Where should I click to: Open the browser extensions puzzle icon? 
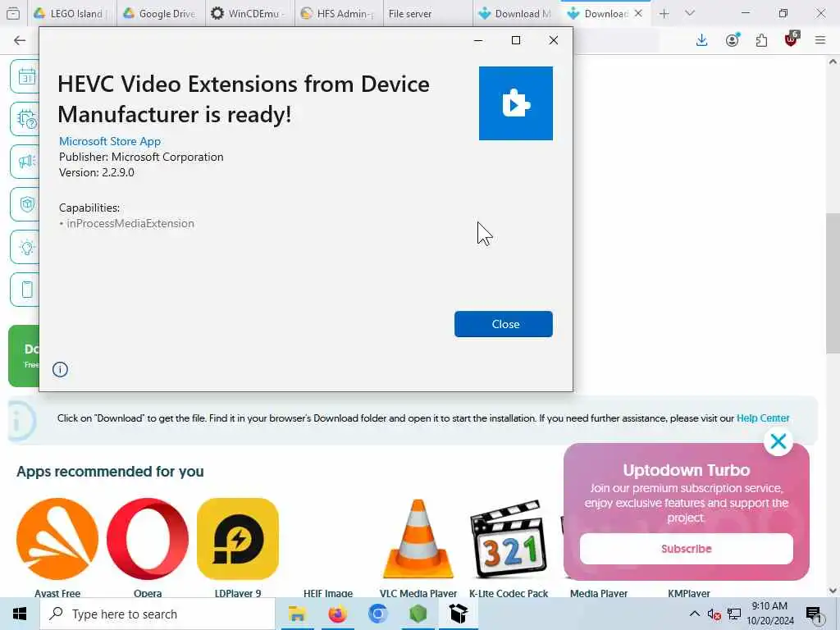tap(761, 40)
